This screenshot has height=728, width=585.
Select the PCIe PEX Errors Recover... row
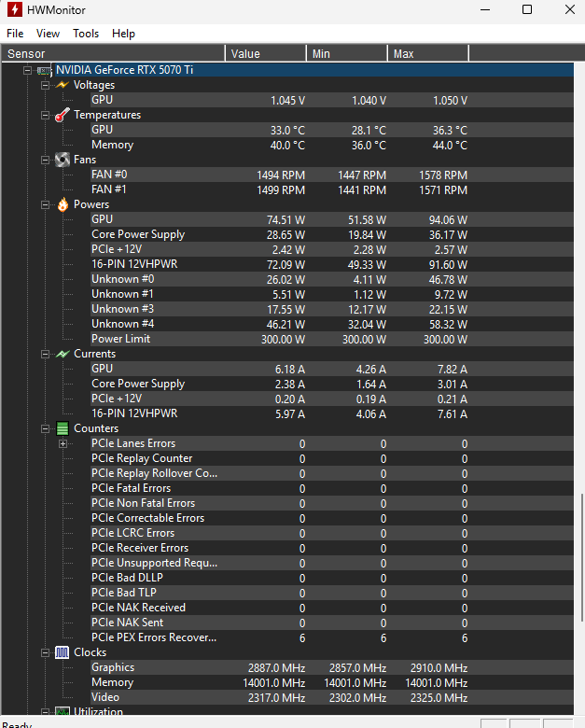[332, 637]
